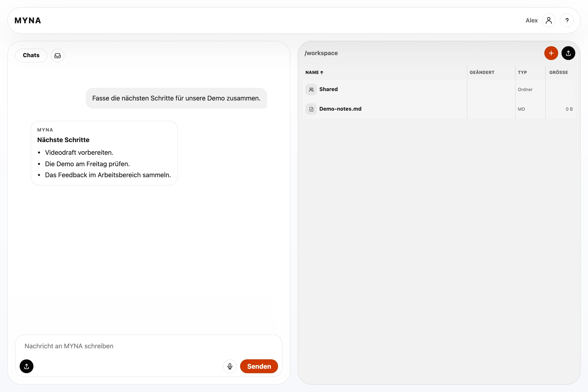
Task: Open the help question mark button
Action: pos(567,20)
